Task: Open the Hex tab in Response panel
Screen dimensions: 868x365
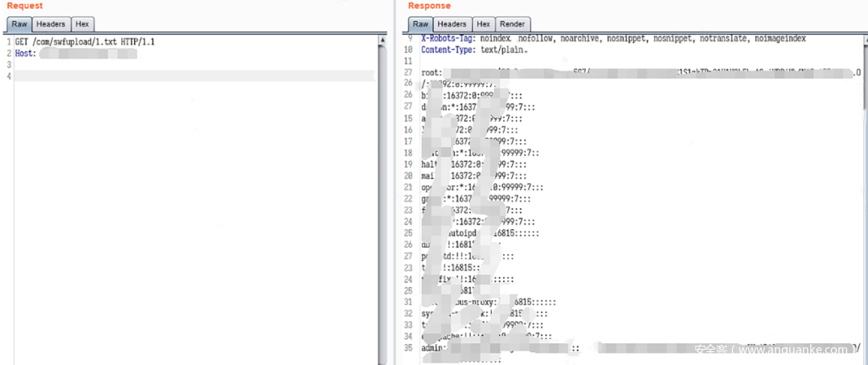Action: 483,24
